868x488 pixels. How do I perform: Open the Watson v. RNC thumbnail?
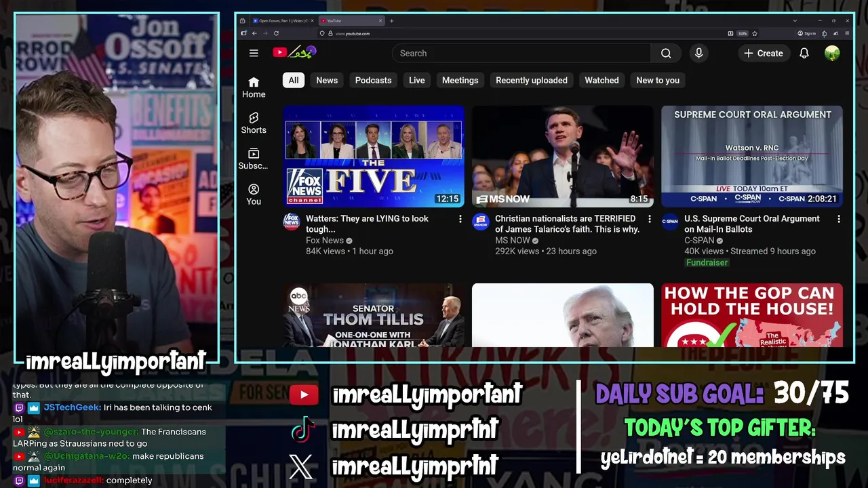click(x=752, y=156)
